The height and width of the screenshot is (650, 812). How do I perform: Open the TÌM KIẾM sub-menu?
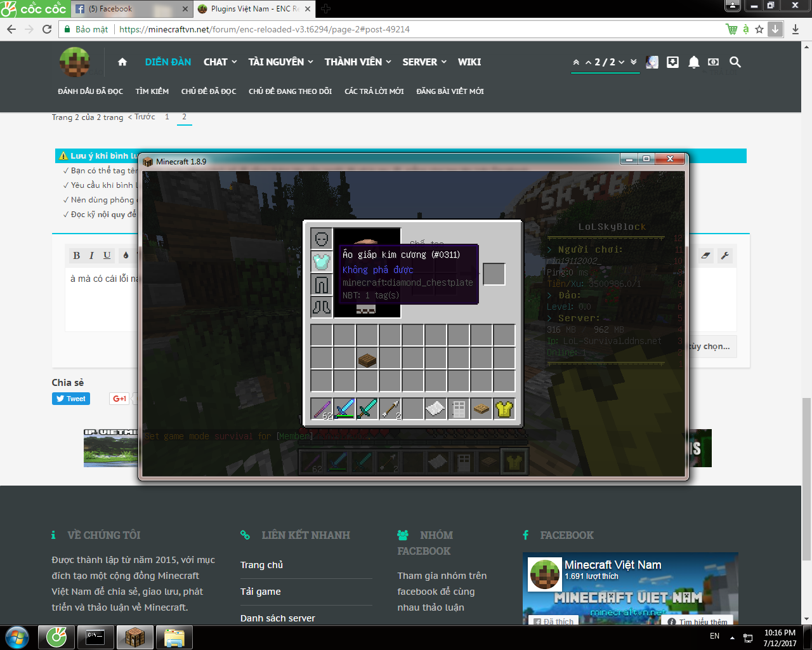point(152,91)
